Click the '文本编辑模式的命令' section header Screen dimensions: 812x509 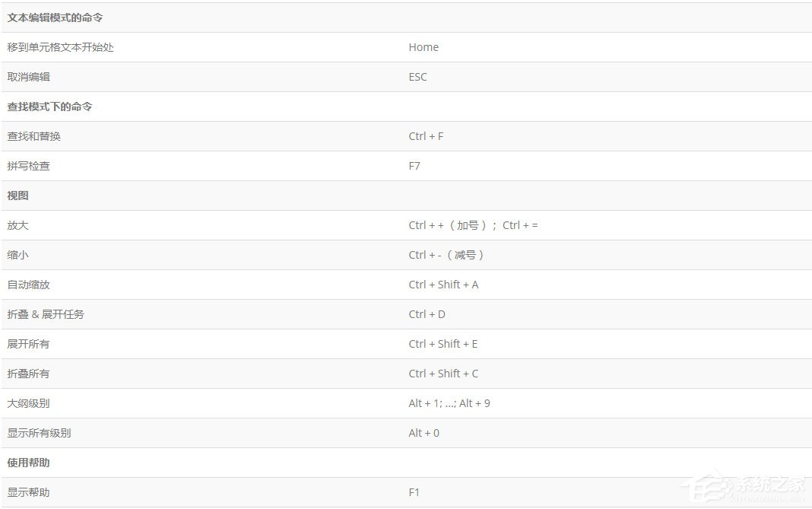coord(55,17)
